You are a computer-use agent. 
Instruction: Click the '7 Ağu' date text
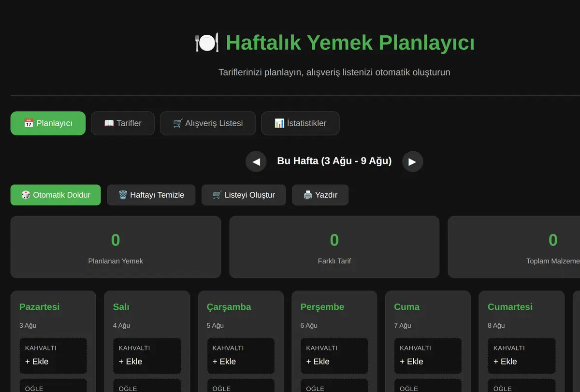tap(403, 326)
